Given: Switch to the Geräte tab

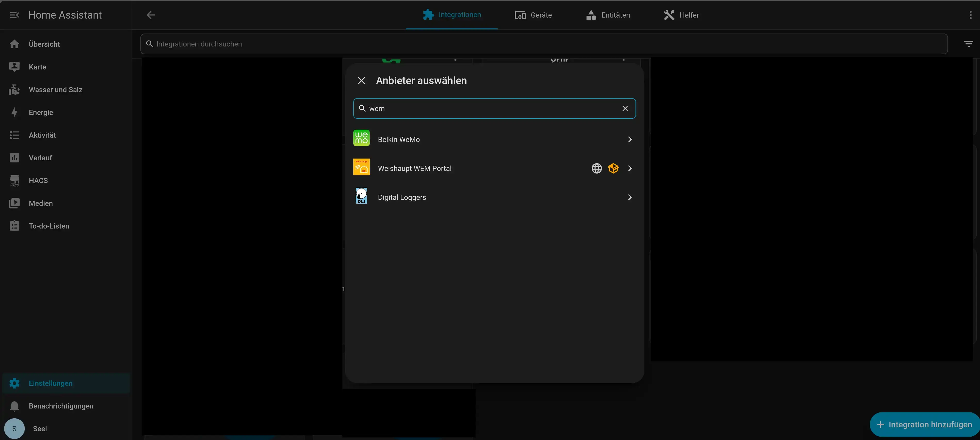Looking at the screenshot, I should [x=533, y=15].
